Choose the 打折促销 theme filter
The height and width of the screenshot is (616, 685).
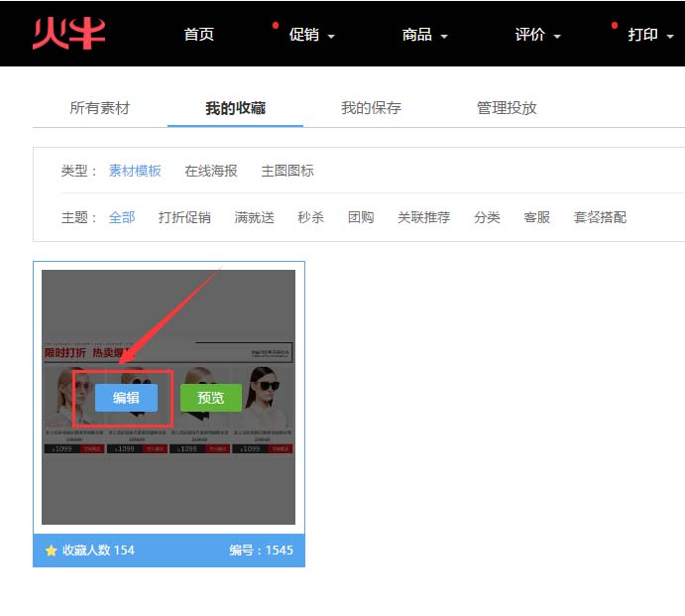pos(184,217)
